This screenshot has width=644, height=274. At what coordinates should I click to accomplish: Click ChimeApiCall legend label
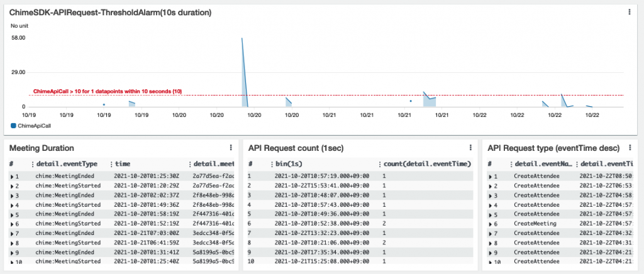[x=34, y=126]
